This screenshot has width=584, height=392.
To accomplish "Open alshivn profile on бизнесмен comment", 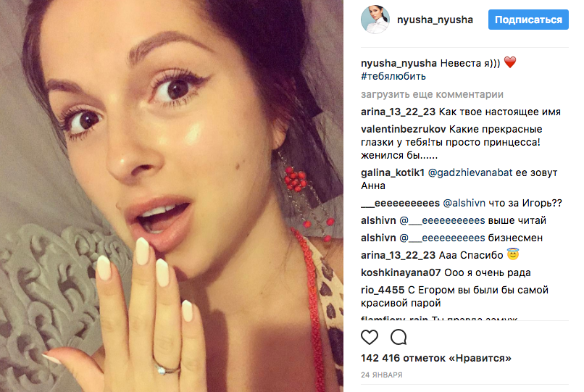I will pos(378,238).
